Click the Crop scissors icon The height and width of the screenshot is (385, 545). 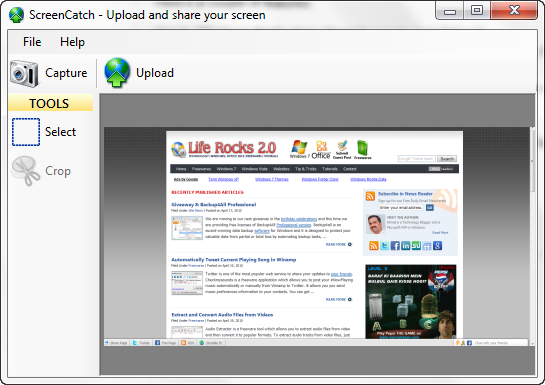click(x=26, y=171)
